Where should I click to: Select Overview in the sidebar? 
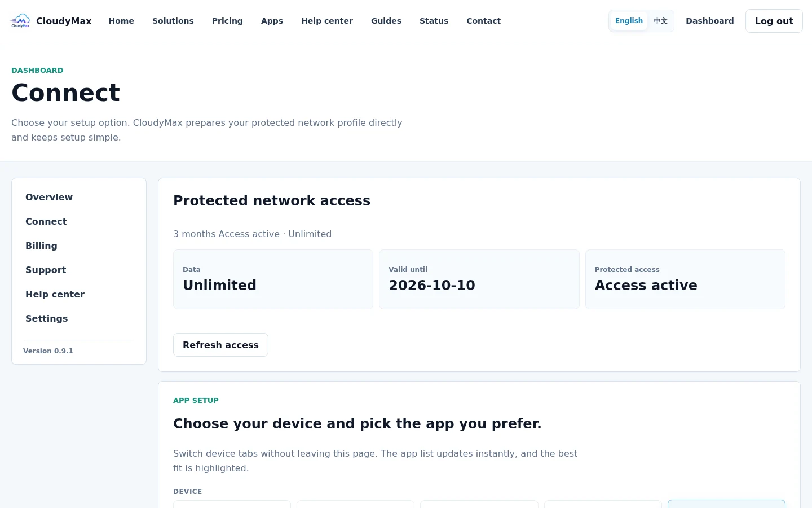click(x=79, y=197)
